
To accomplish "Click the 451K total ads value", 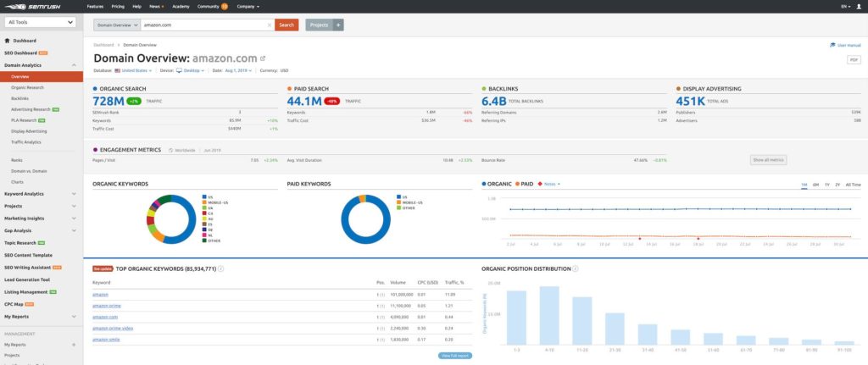I will tap(690, 102).
